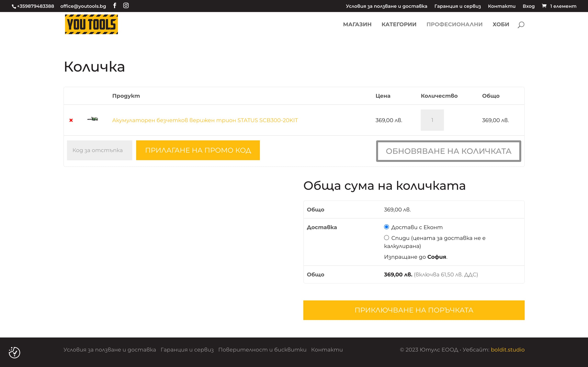Click the product quantity field
The height and width of the screenshot is (367, 588).
tap(432, 120)
